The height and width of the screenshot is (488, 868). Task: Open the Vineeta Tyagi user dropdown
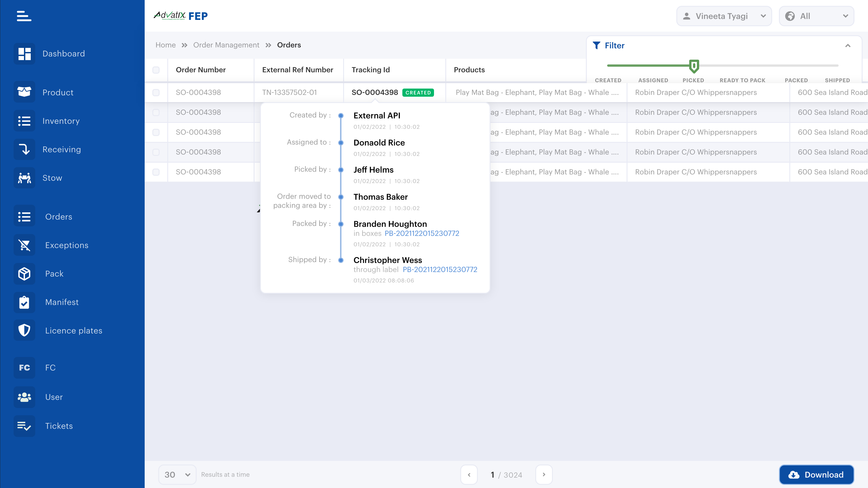tap(723, 16)
